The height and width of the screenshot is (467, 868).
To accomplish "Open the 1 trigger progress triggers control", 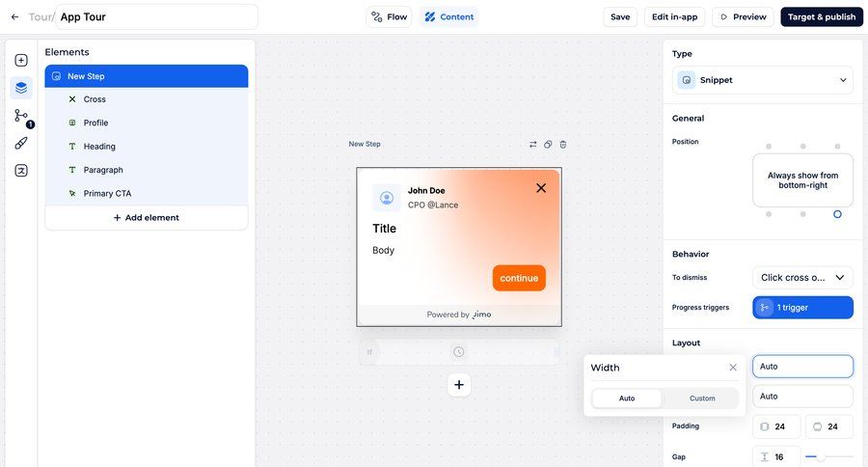I will click(x=802, y=308).
